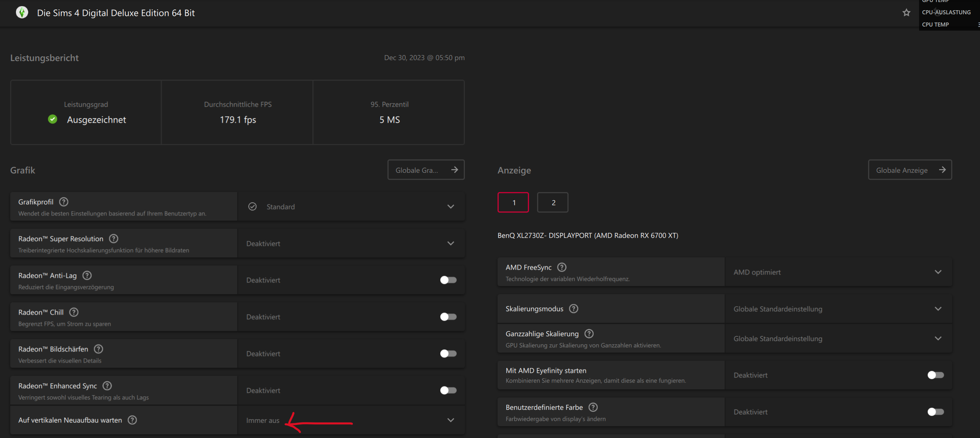Click the Durchschnittliche FPS value 179.1 fps
This screenshot has height=438, width=980.
[x=238, y=120]
